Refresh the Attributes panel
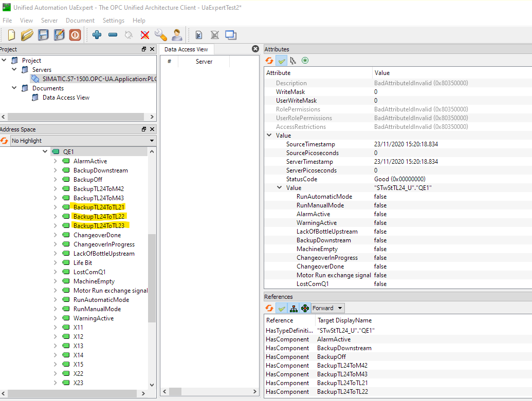This screenshot has height=401, width=532. point(269,61)
